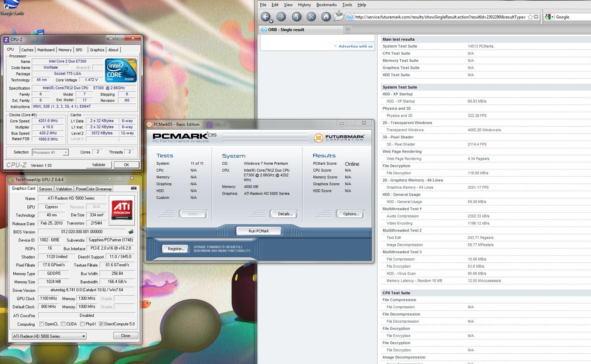Open the Memory tab in CPU-Z
The height and width of the screenshot is (364, 591).
[x=65, y=50]
